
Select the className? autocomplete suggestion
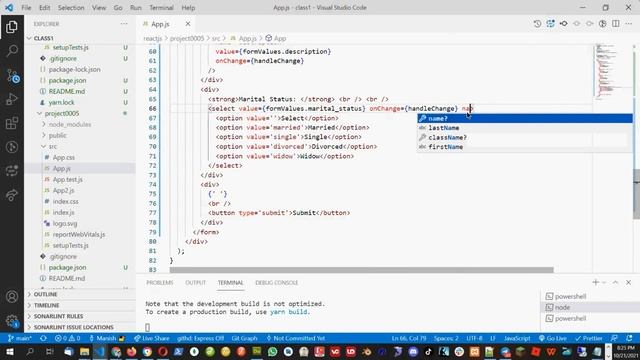coord(524,137)
